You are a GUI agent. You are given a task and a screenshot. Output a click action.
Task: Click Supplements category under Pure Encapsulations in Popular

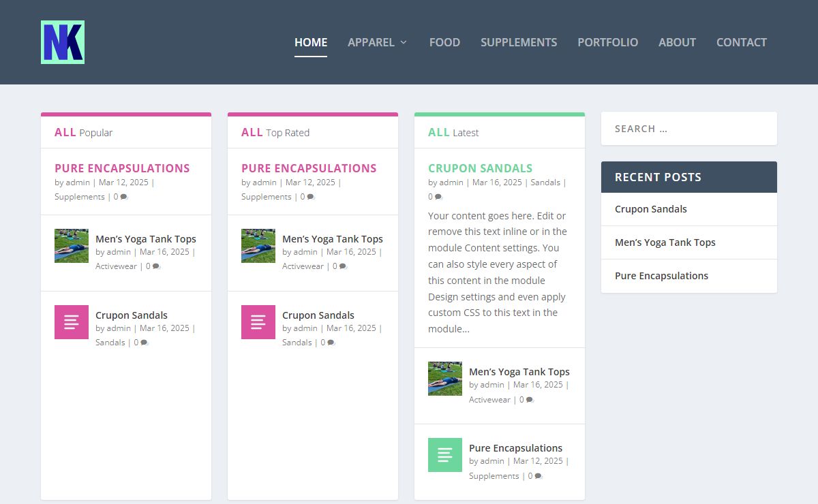click(80, 197)
